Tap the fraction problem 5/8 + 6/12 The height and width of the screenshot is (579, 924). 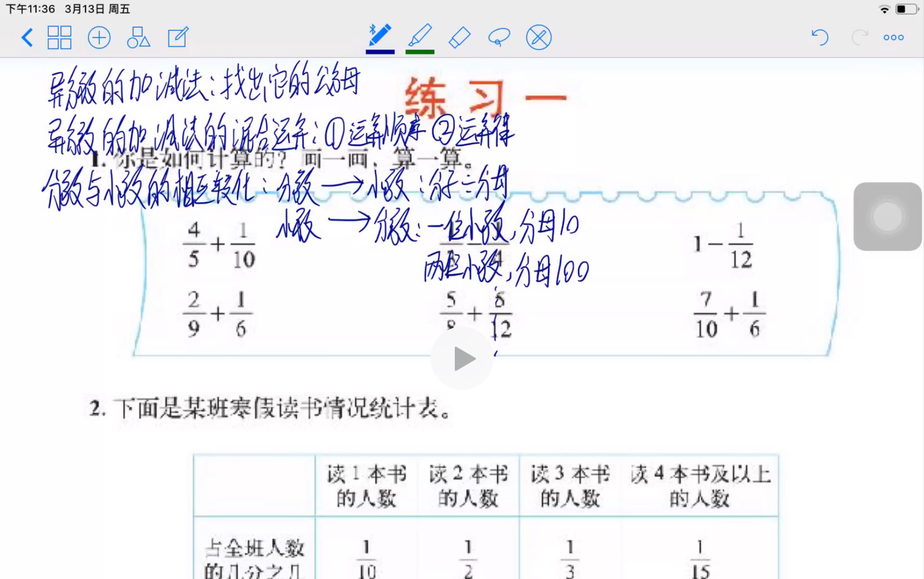pos(476,314)
